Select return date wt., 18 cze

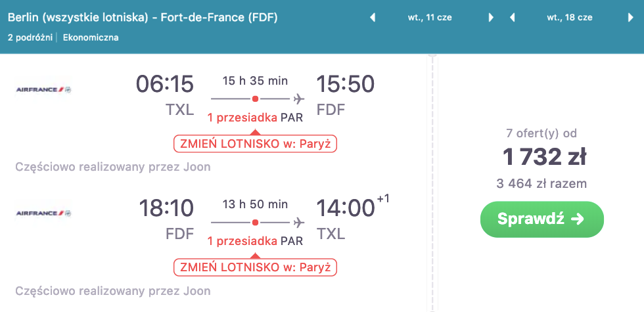point(571,18)
